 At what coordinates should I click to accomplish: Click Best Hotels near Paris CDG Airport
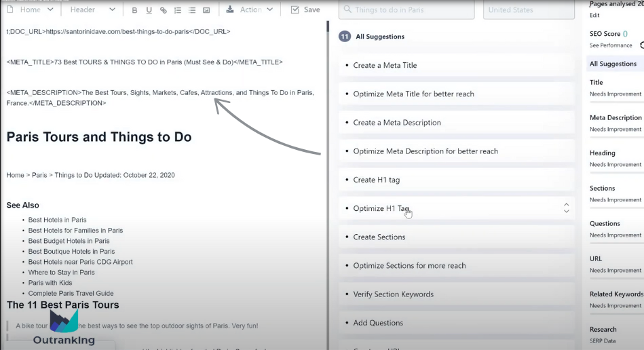click(x=80, y=262)
